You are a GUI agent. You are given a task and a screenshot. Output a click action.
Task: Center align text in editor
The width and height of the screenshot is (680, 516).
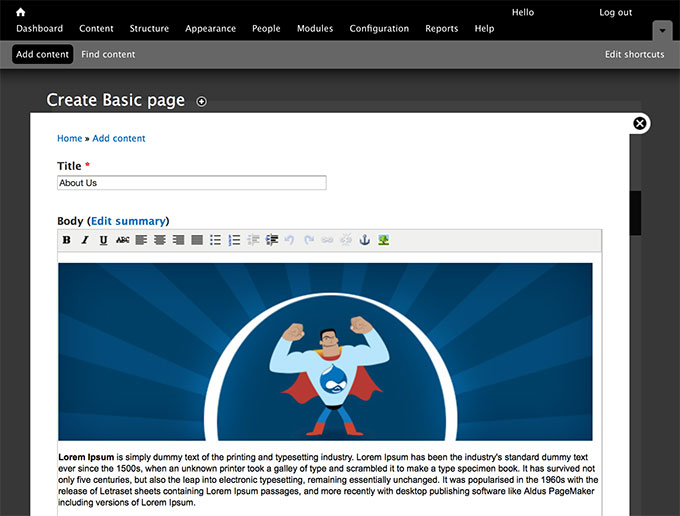point(160,240)
